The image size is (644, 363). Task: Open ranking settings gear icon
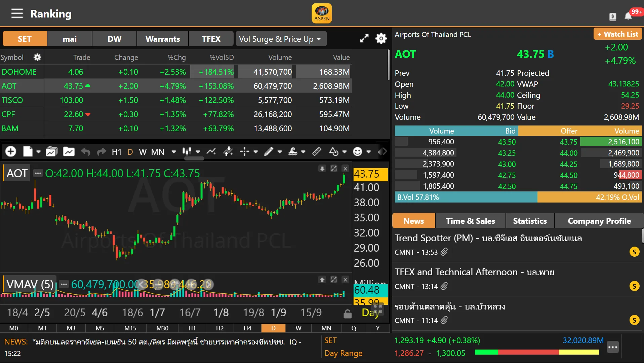point(381,38)
